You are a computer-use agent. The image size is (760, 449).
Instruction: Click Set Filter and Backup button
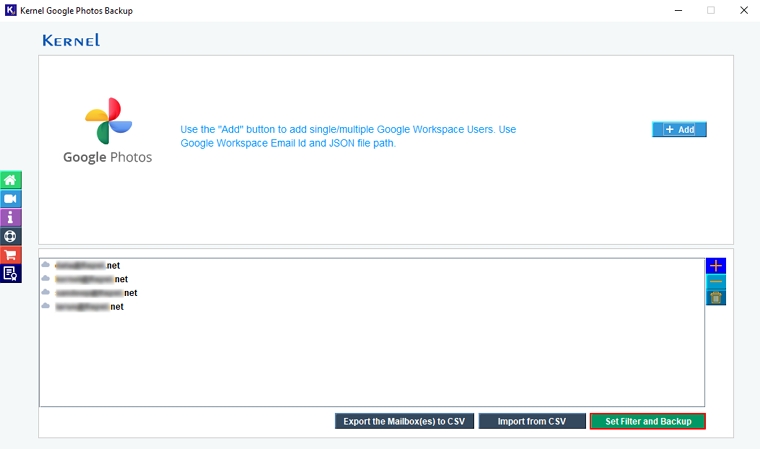click(x=648, y=421)
